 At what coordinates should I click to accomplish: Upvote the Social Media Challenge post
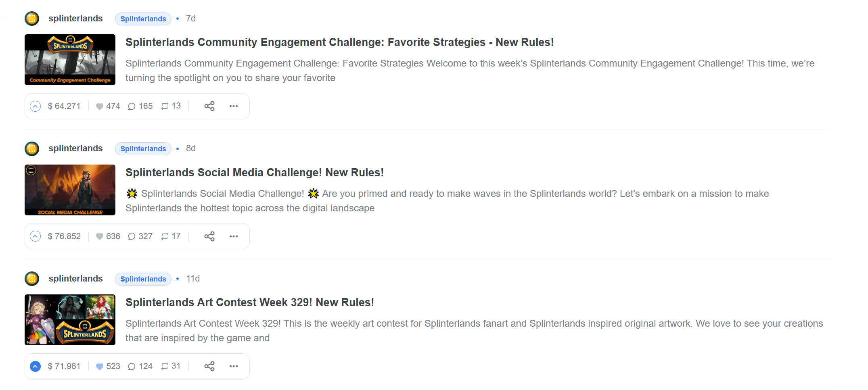36,236
